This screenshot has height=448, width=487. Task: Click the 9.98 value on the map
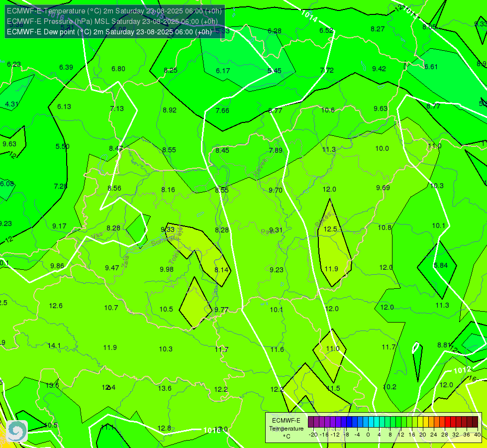point(167,269)
